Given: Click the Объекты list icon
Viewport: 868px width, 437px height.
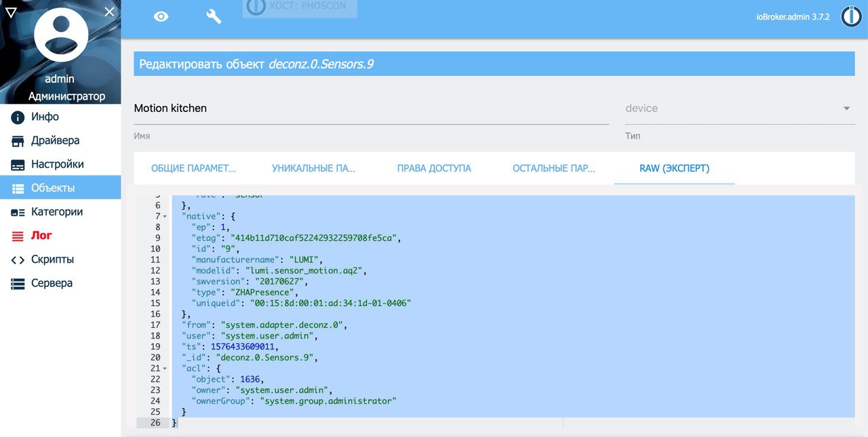Looking at the screenshot, I should point(18,189).
